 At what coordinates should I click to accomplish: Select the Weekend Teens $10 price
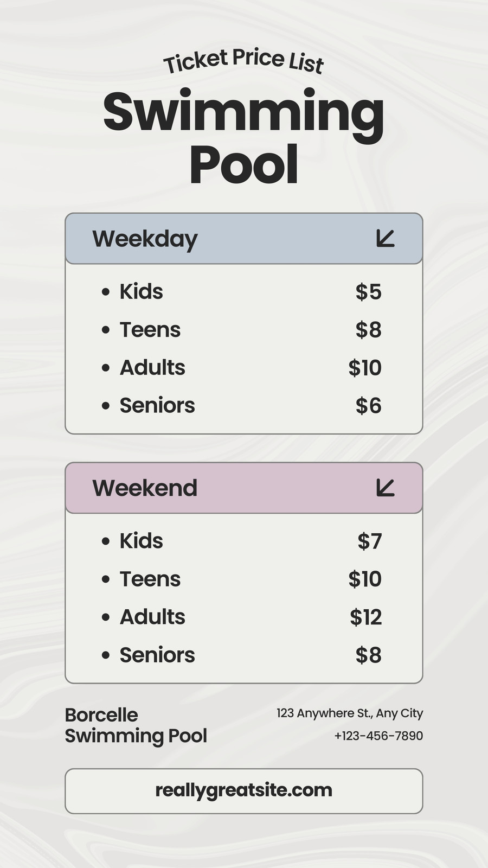tap(365, 579)
